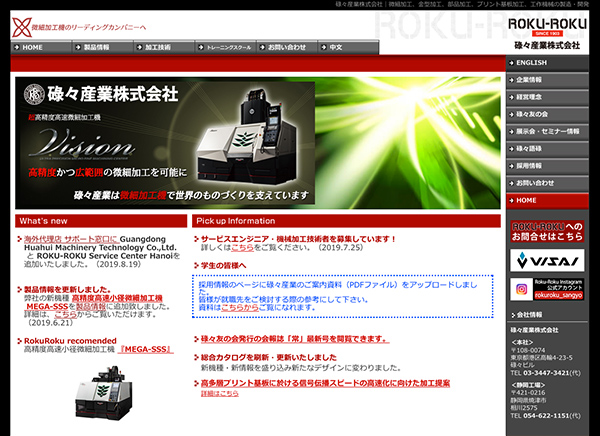This screenshot has width=600, height=436.
Task: Click サービスエンジニア・機械加工技術者 recruiting headline
Action: coord(298,239)
